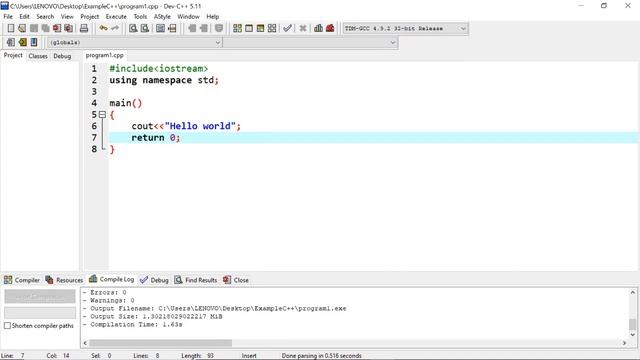
Task: Select the Compile Log tab
Action: (x=111, y=279)
